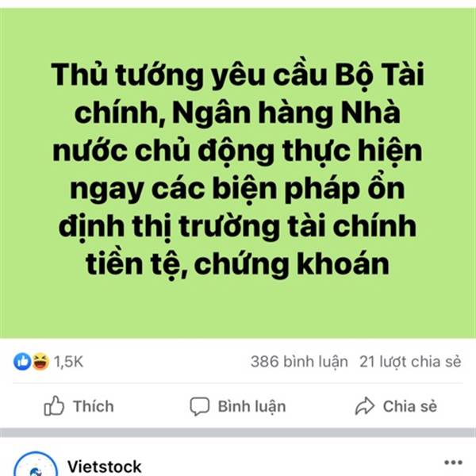Click the Haha laughing reaction emoji
Viewport: 476px width, 476px height.
40,362
